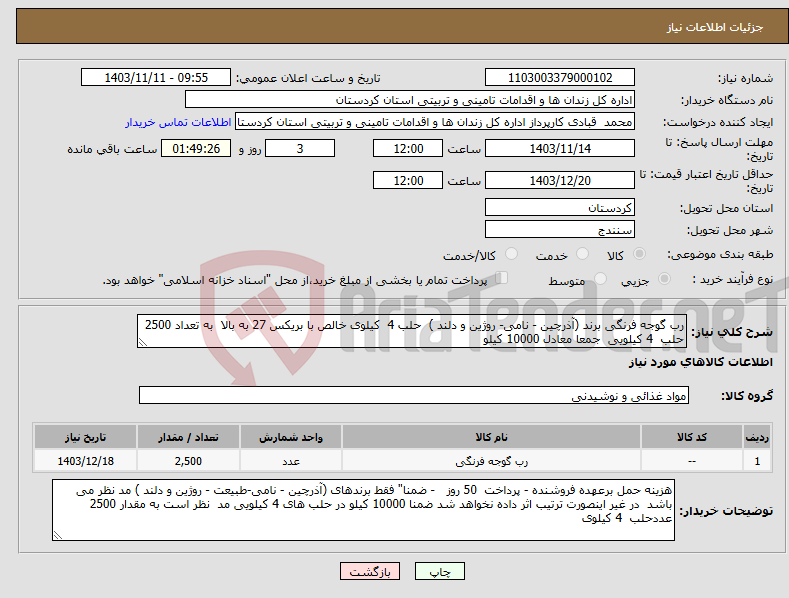Screen dimensions: 789x598
Task: Click the اطلاعات کالاهای مورد نیاز heading
Action: pos(700,362)
